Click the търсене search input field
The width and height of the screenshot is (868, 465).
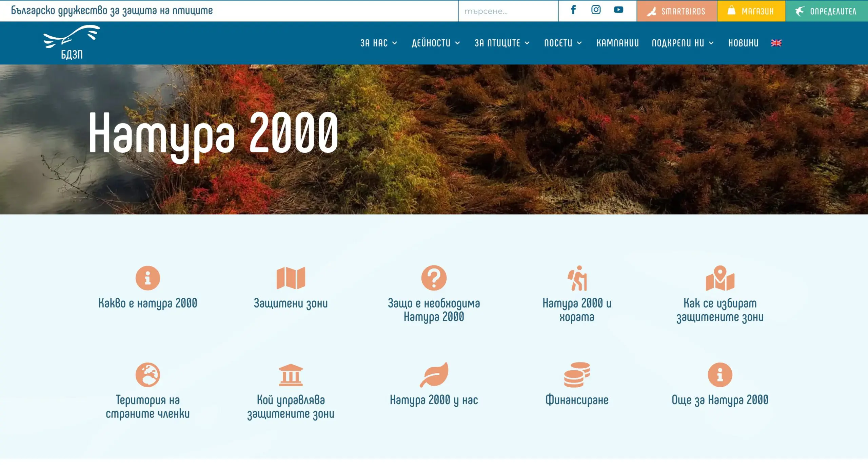click(x=508, y=11)
